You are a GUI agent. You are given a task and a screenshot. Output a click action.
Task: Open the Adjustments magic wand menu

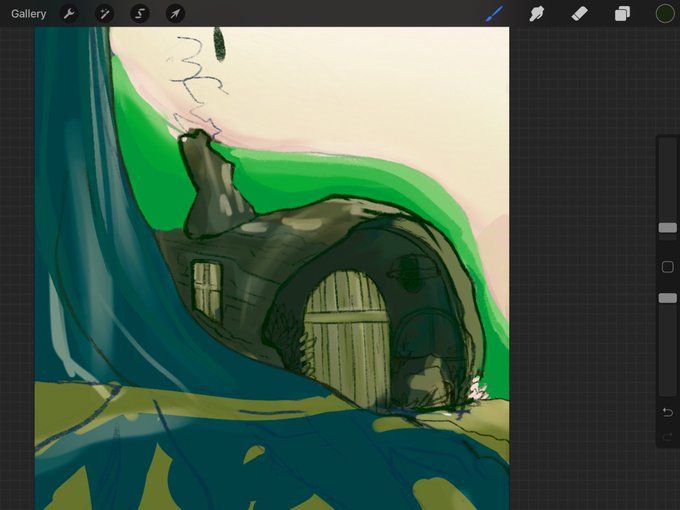tap(105, 14)
